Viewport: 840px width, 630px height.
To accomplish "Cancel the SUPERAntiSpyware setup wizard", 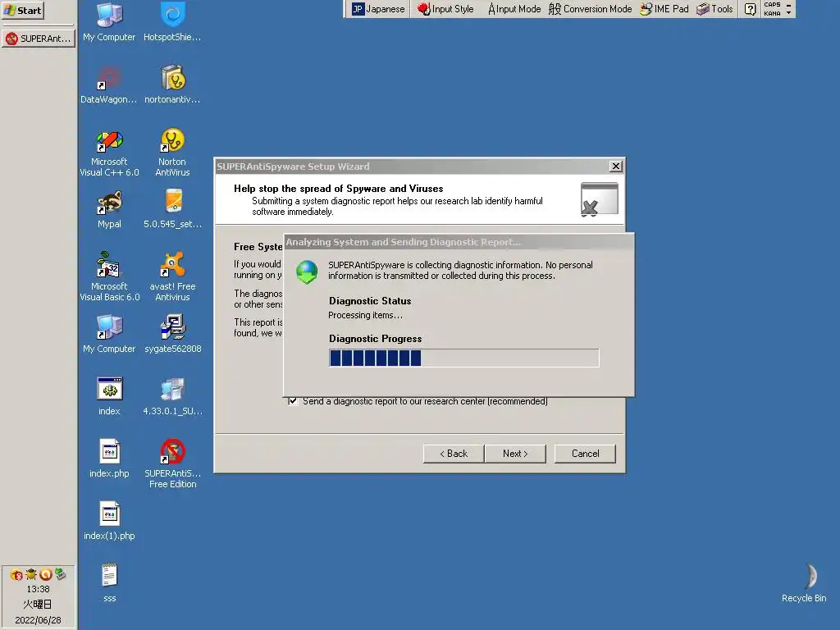I will [585, 453].
